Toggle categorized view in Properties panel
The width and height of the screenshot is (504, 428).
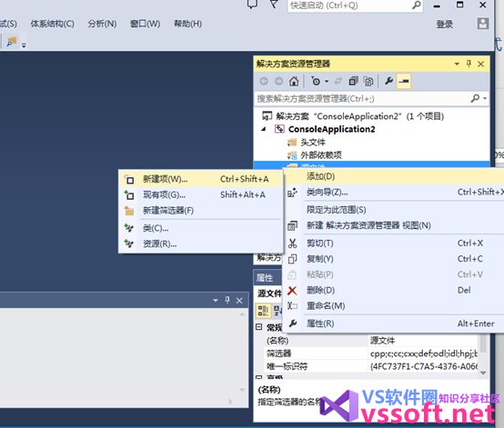point(263,311)
